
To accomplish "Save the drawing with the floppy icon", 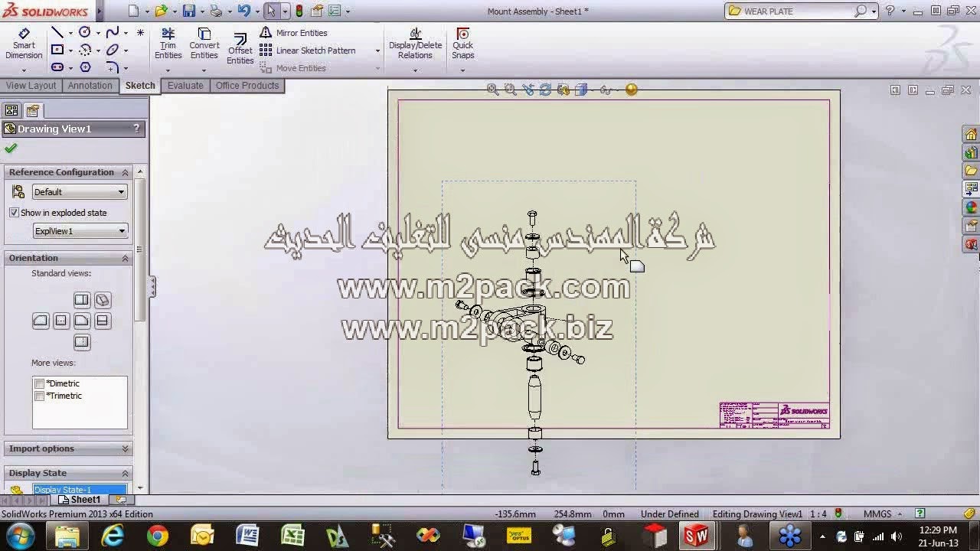I will coord(188,11).
